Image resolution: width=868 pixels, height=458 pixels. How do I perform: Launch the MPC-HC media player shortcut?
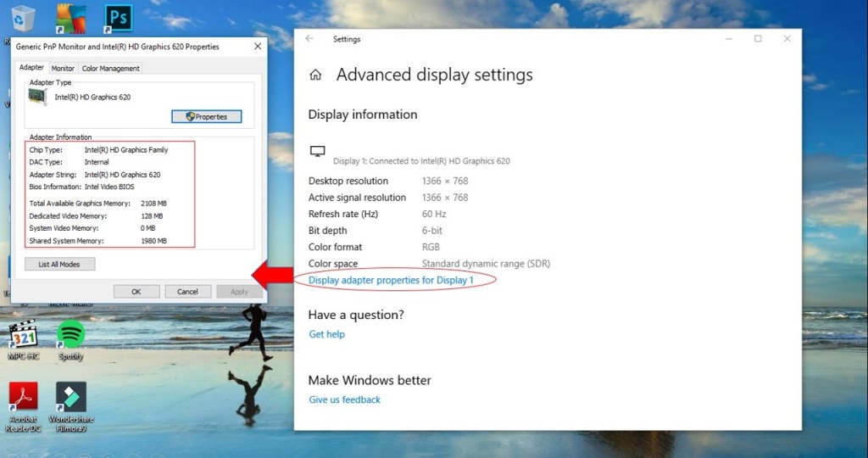coord(23,335)
